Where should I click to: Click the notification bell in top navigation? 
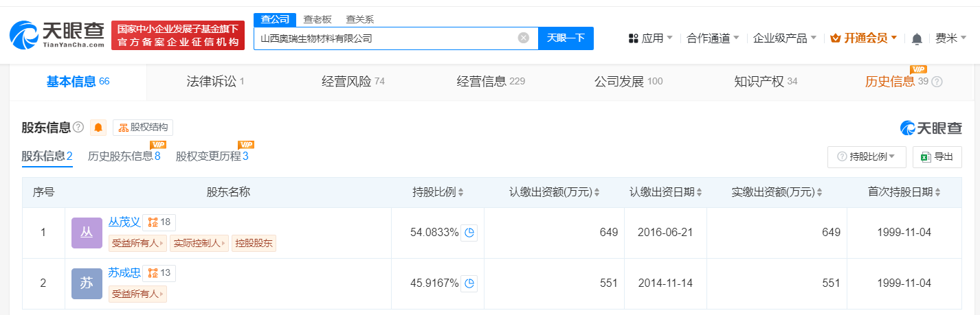click(x=917, y=39)
